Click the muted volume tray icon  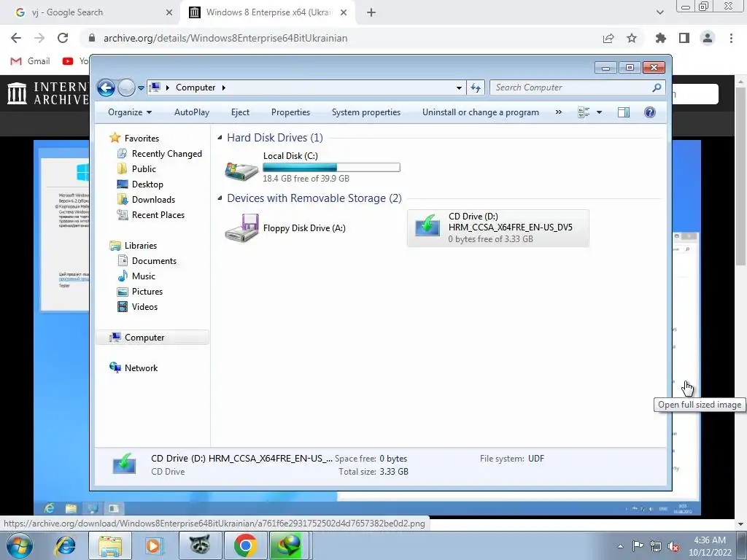point(673,546)
